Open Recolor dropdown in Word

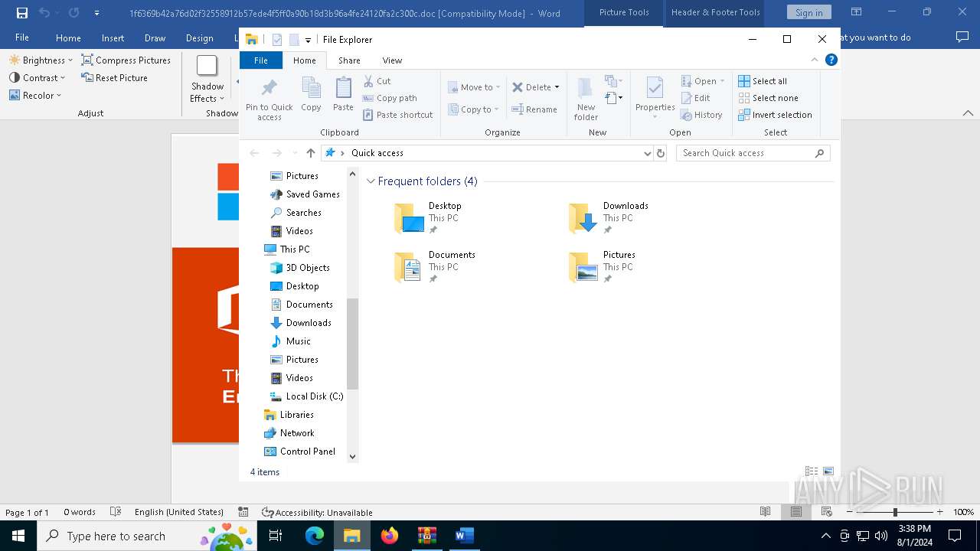click(x=35, y=96)
